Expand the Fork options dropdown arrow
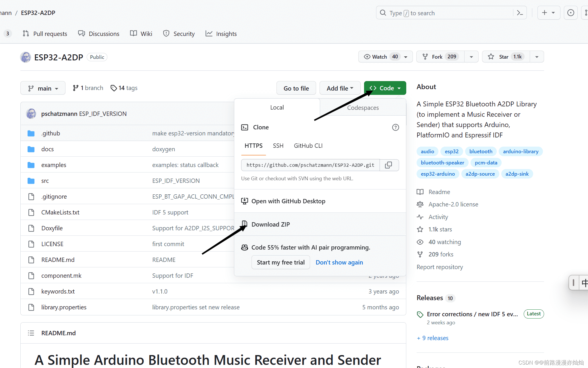 coord(471,57)
